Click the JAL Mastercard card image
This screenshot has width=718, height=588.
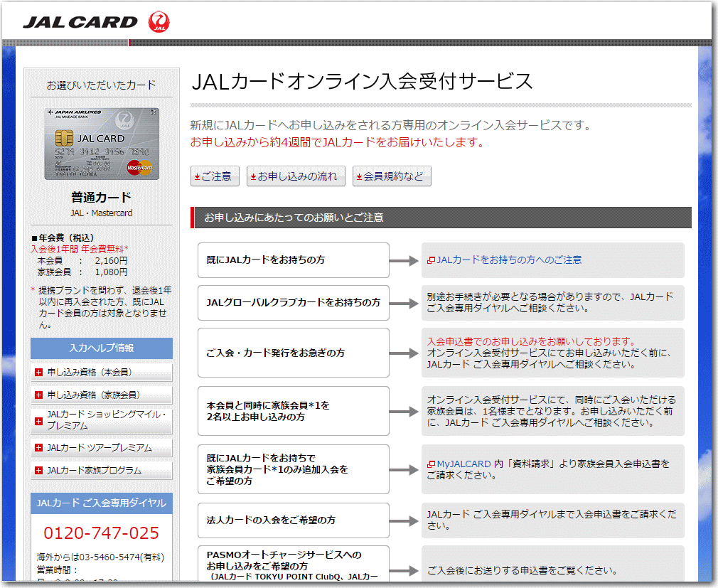click(102, 144)
